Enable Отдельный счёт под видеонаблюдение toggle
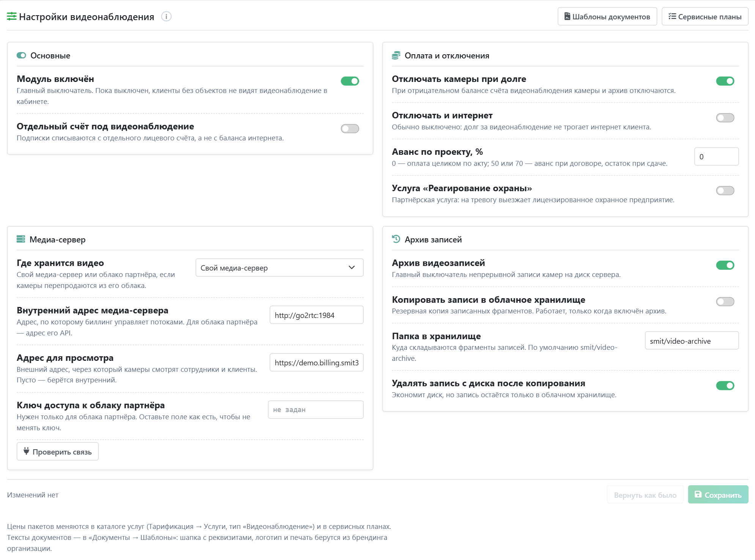The height and width of the screenshot is (560, 755). tap(350, 129)
